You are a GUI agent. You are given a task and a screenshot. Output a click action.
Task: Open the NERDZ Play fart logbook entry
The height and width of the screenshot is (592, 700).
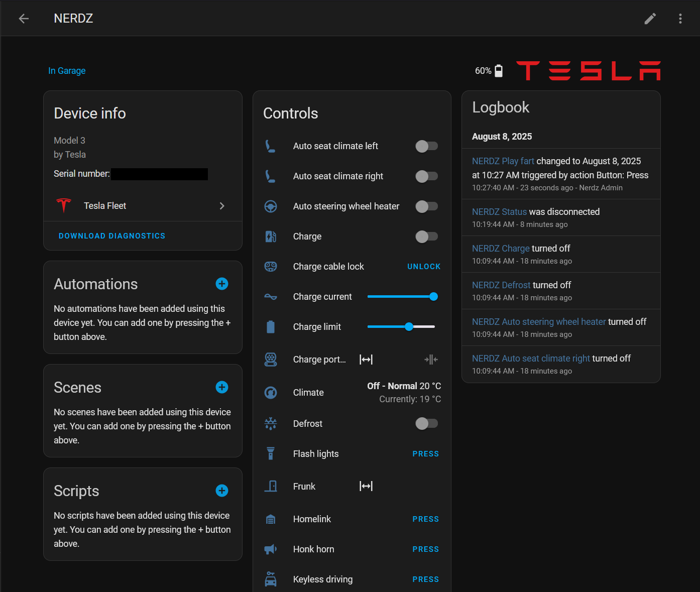coord(503,161)
